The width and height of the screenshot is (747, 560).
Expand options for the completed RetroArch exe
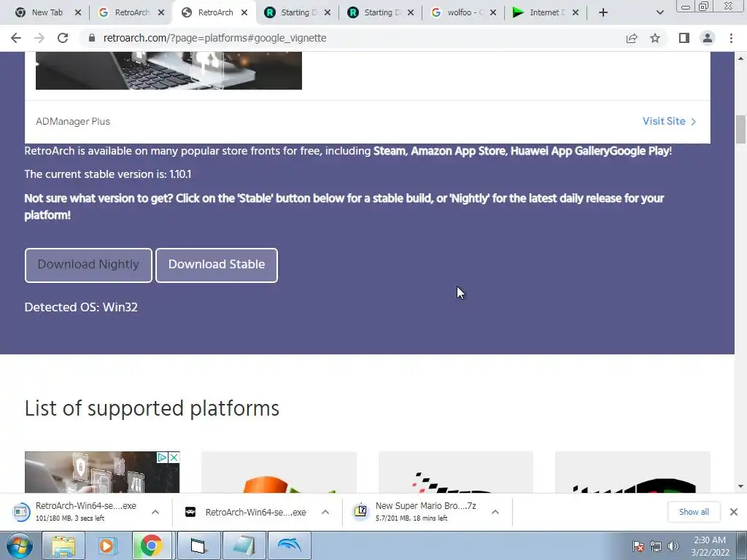click(x=325, y=512)
